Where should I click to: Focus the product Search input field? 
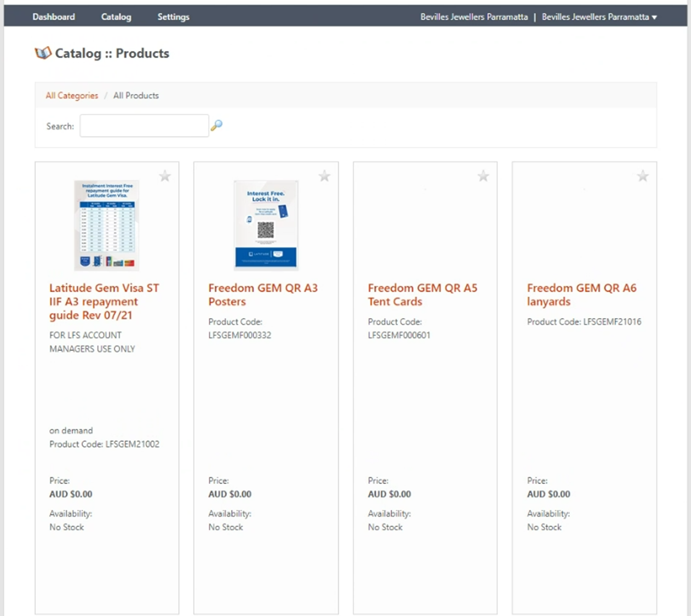pos(144,126)
